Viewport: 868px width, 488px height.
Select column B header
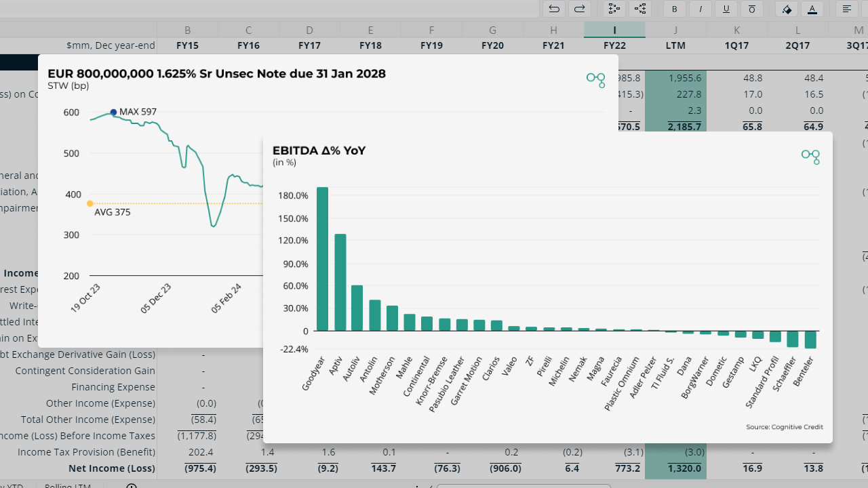coord(187,30)
